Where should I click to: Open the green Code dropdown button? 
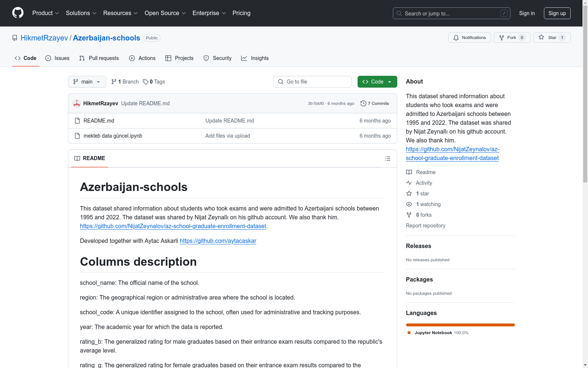[377, 82]
